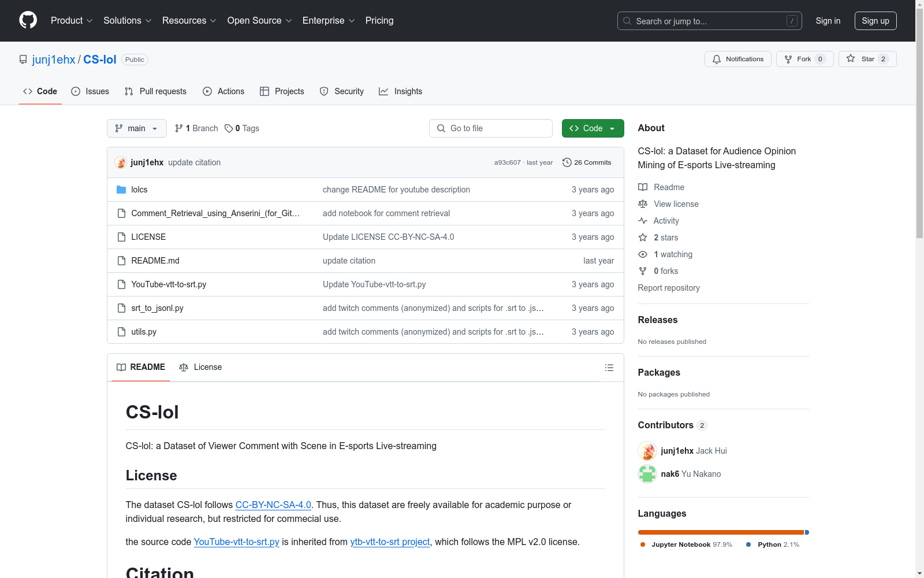The image size is (924, 578).
Task: Click the Notifications bell icon
Action: pos(717,59)
